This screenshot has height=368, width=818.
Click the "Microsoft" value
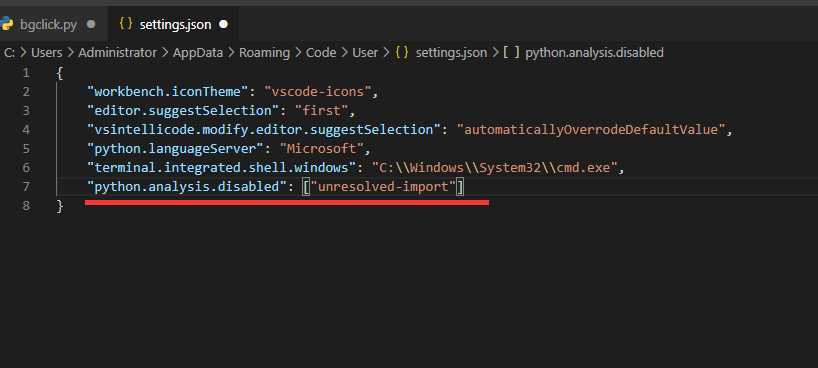tap(321, 148)
